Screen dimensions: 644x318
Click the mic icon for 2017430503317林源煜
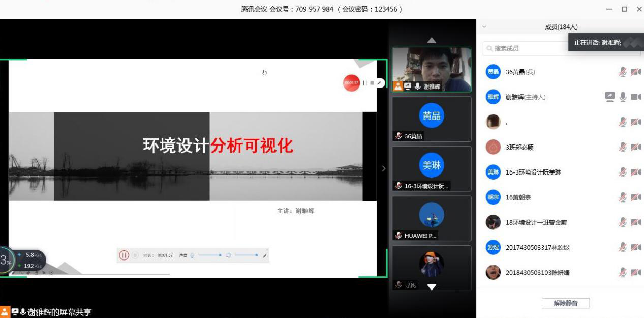(623, 247)
